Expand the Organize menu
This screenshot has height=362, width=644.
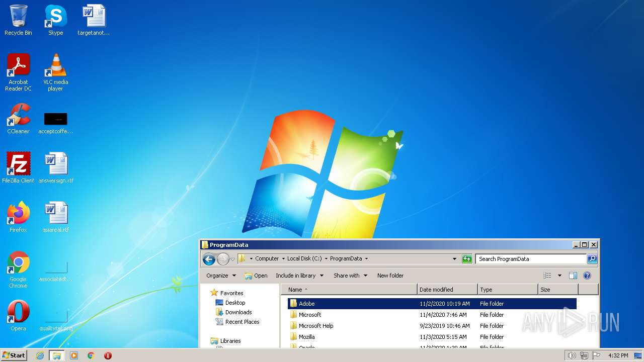coord(221,276)
